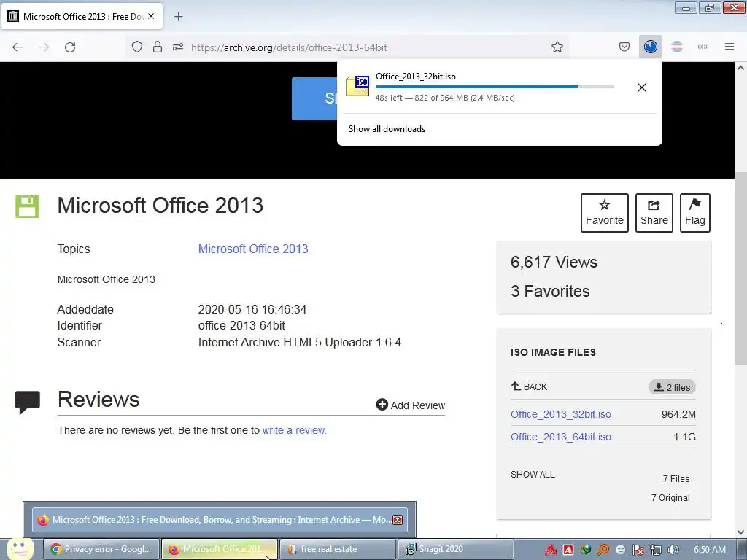Screen dimensions: 747x560
Task: Click the forward navigation arrow
Action: (x=44, y=47)
